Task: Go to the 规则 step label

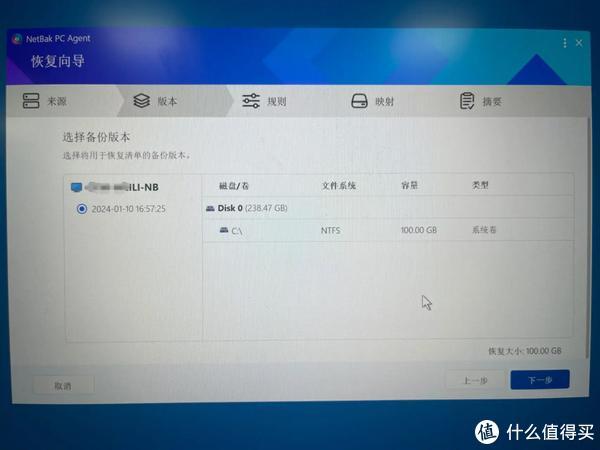Action: click(x=277, y=102)
